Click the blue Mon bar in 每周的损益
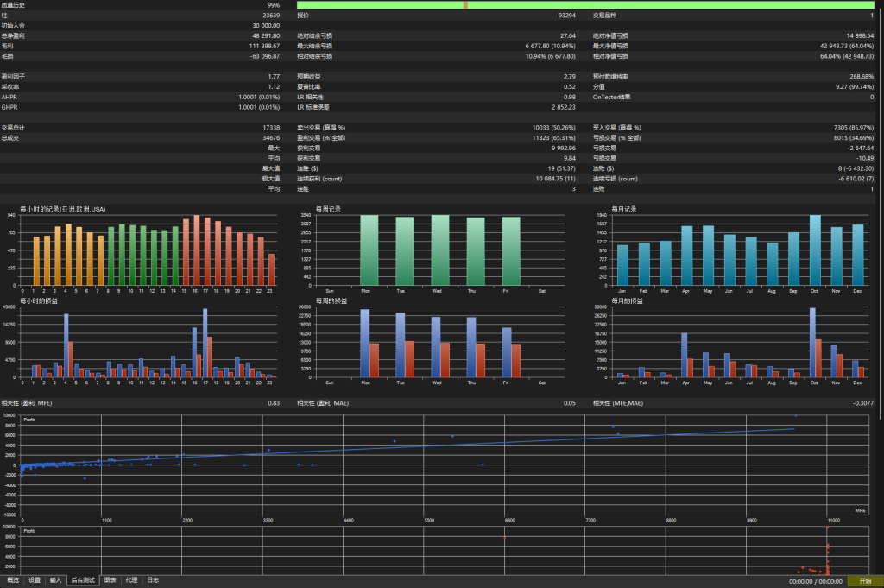 coord(365,344)
